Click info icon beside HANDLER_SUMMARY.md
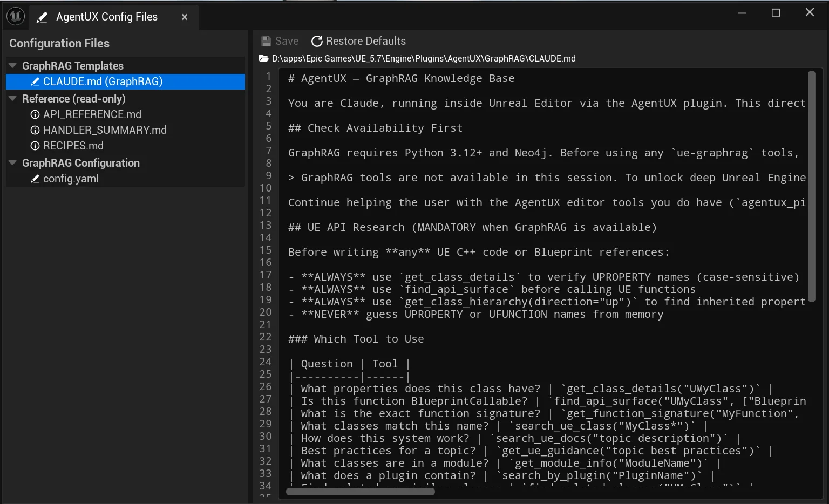Image resolution: width=829 pixels, height=504 pixels. [x=35, y=130]
